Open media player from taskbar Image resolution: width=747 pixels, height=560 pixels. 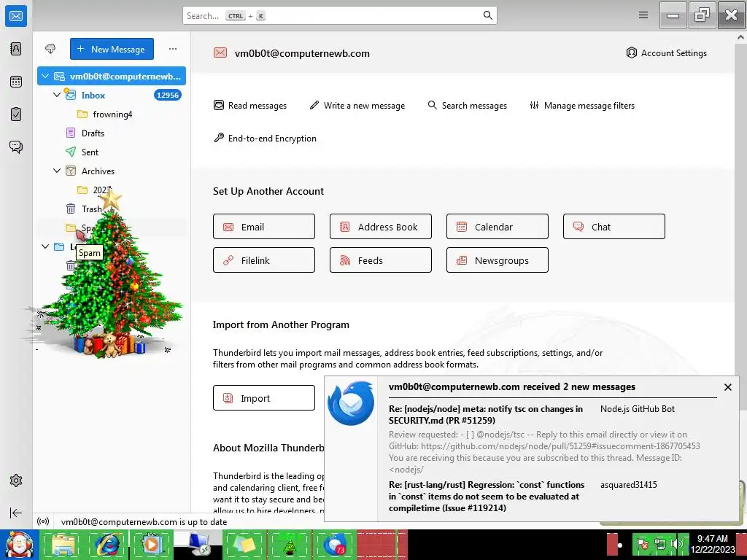(151, 545)
